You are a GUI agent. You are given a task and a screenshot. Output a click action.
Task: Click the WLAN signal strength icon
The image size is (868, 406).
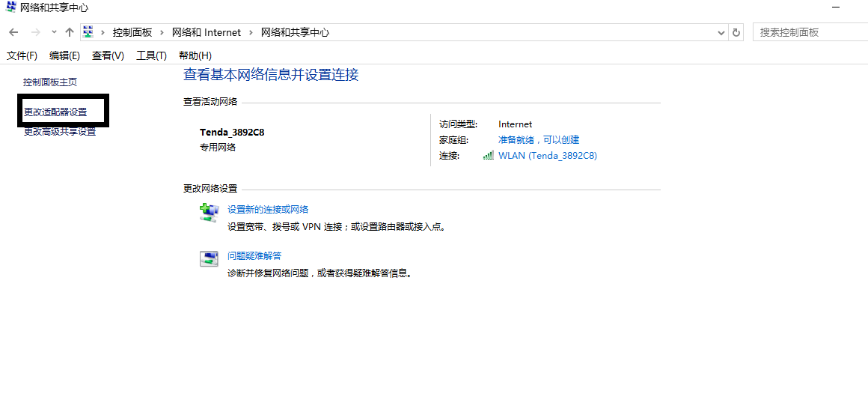[x=488, y=156]
